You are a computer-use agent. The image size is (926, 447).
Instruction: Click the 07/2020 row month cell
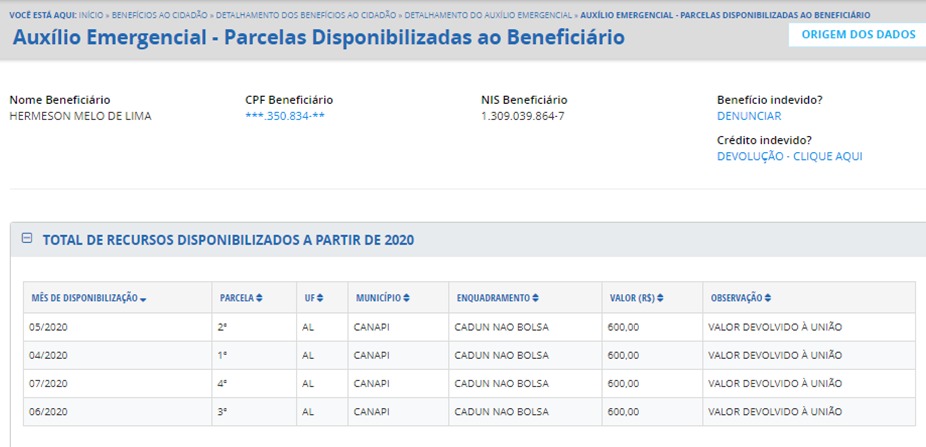(x=49, y=383)
